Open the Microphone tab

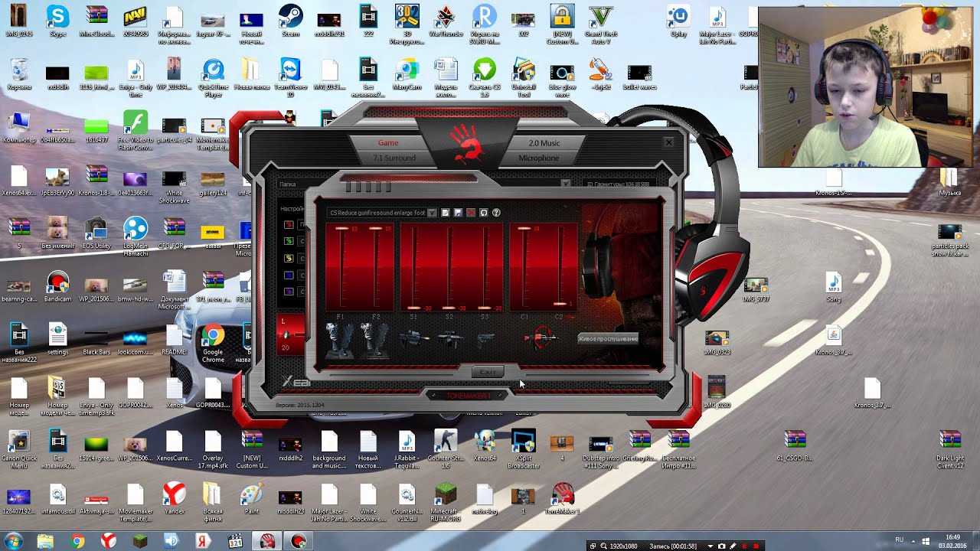click(x=538, y=158)
